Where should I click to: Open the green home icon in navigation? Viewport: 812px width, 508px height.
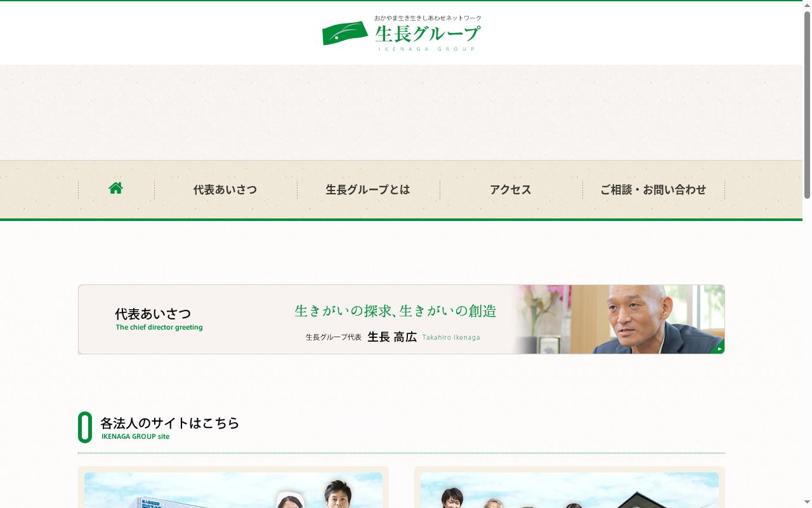(115, 189)
